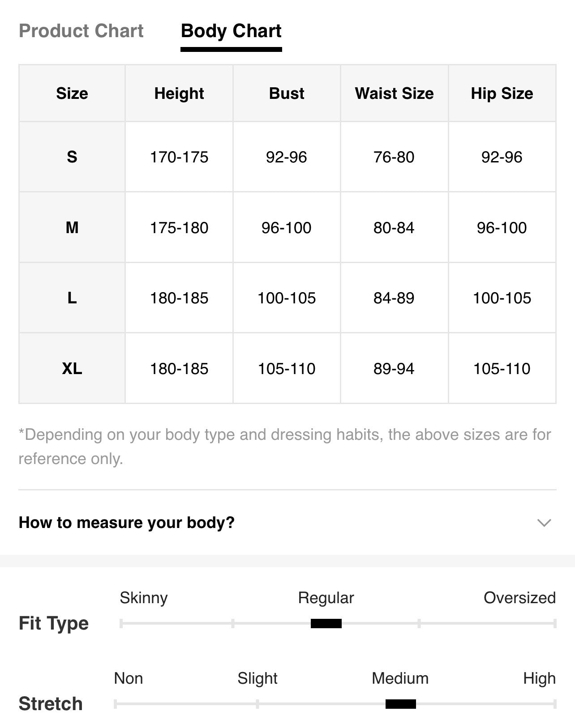Select the Body Chart tab
The height and width of the screenshot is (728, 575).
pyautogui.click(x=231, y=31)
